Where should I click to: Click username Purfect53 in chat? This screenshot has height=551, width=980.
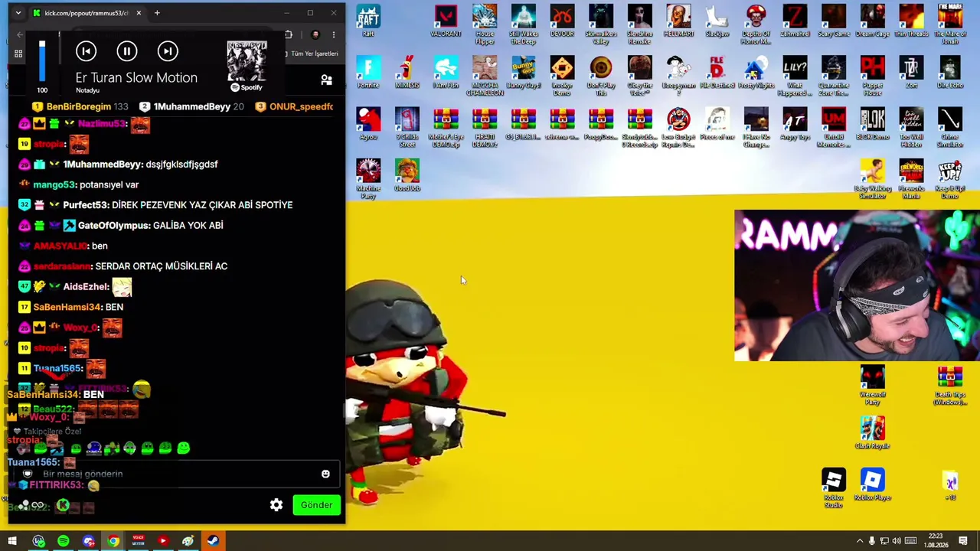[x=85, y=205]
